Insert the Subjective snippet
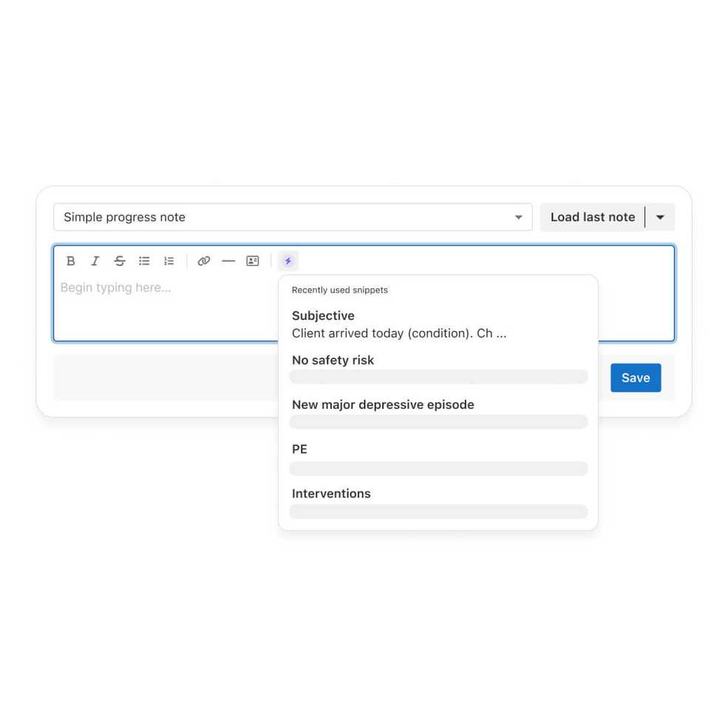728x728 pixels. 438,324
